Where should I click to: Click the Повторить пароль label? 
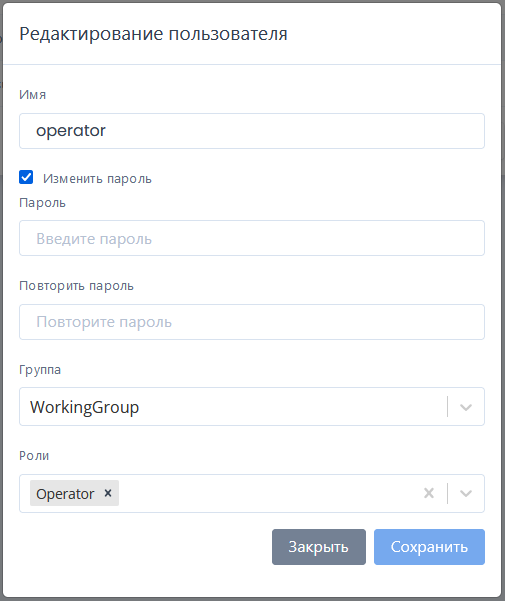(x=76, y=286)
